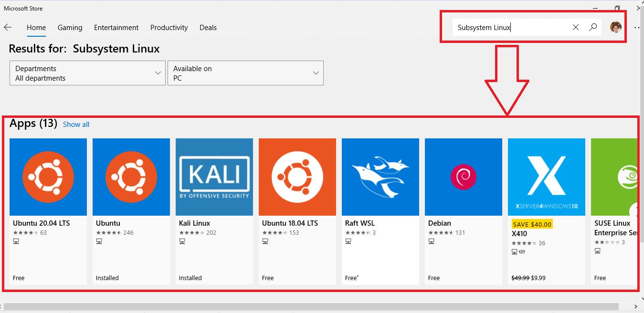
Task: Open the Kali Linux title
Action: click(x=195, y=223)
